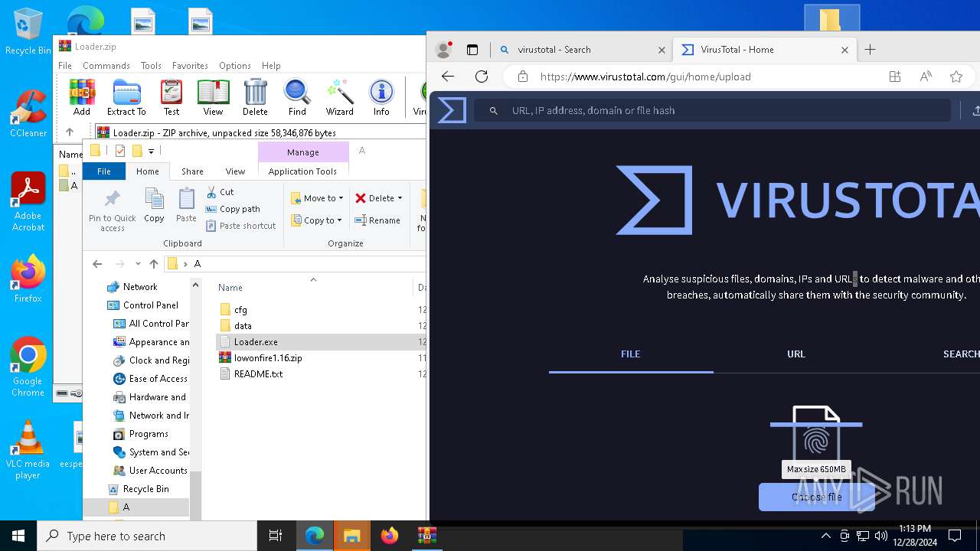The image size is (980, 551).
Task: Click Cut in the Clipboard group
Action: [x=220, y=192]
